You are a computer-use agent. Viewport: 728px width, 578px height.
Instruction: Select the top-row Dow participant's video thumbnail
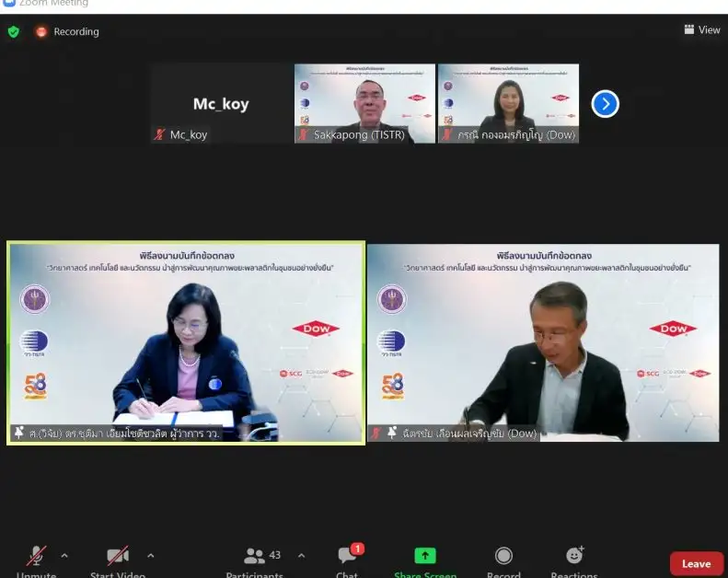tap(508, 103)
